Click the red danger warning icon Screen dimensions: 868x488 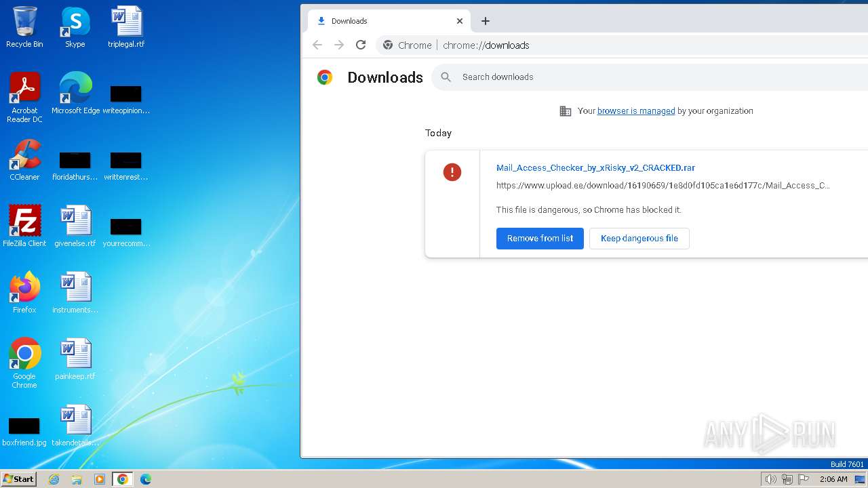[x=452, y=172]
